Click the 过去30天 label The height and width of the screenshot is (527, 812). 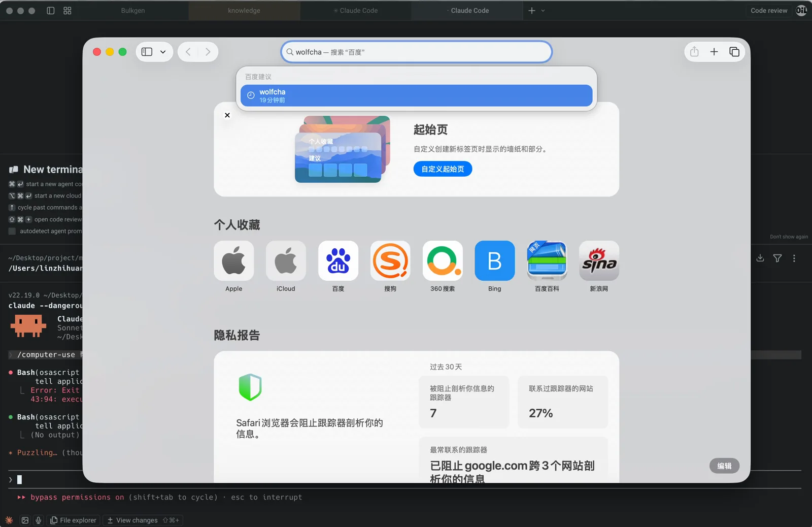[x=446, y=367]
